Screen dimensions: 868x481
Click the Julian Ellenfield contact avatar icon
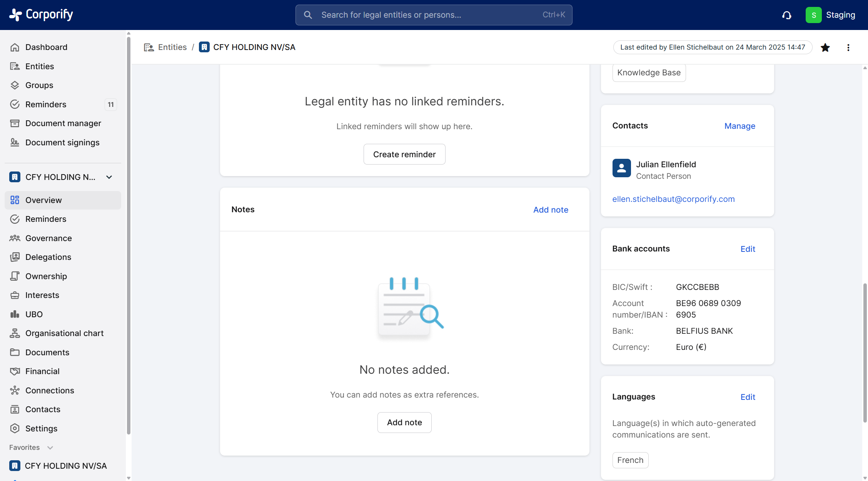click(x=621, y=168)
